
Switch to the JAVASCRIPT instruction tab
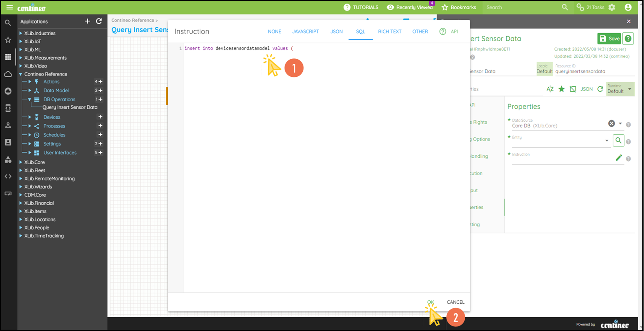tap(305, 31)
